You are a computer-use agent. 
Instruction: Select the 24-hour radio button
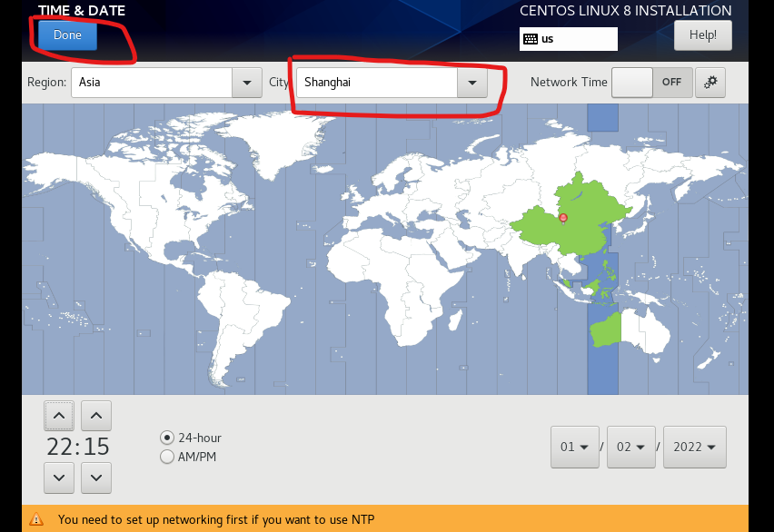tap(167, 438)
